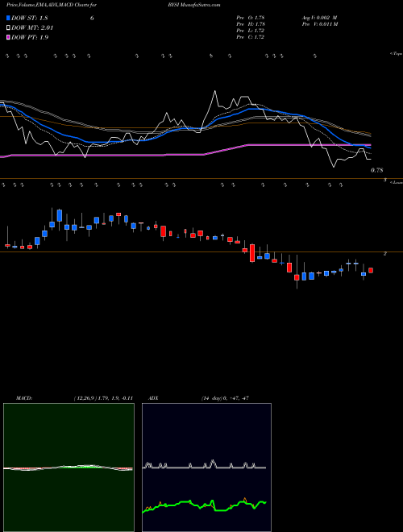Click the 'Pre C: 1.72' close value

click(x=250, y=37)
